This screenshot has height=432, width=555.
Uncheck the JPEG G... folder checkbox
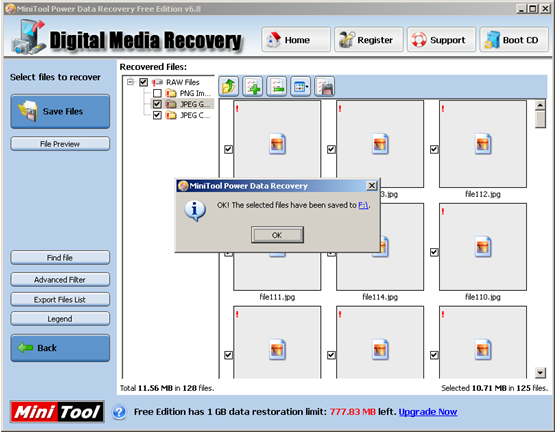coord(157,104)
